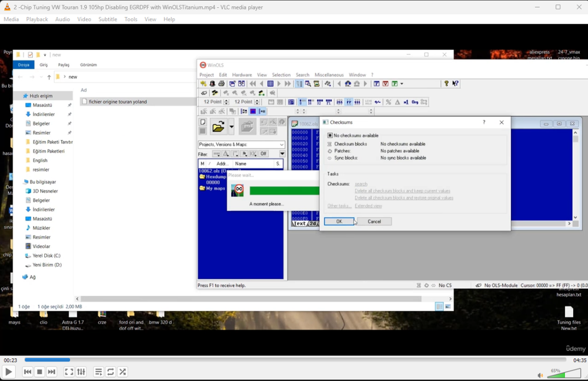Select the Hexdump folder in the project tree
Image resolution: width=588 pixels, height=381 pixels.
coord(215,176)
